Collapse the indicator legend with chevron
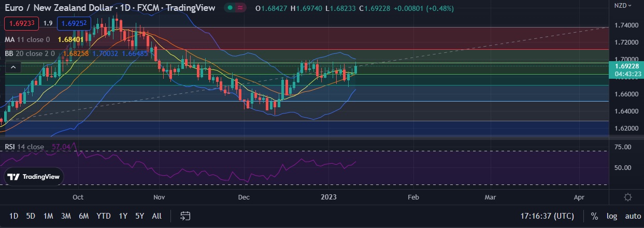The image size is (644, 228). pyautogui.click(x=13, y=66)
